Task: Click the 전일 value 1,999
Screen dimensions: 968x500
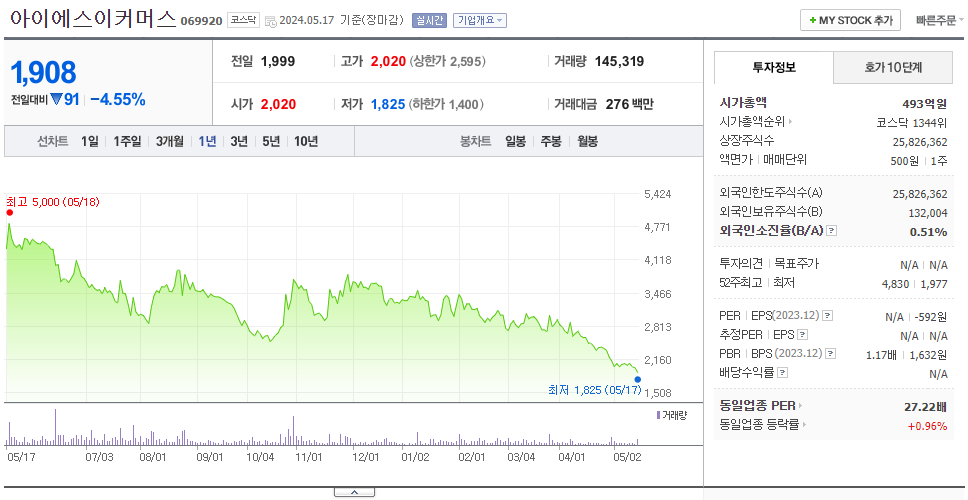Action: 278,61
